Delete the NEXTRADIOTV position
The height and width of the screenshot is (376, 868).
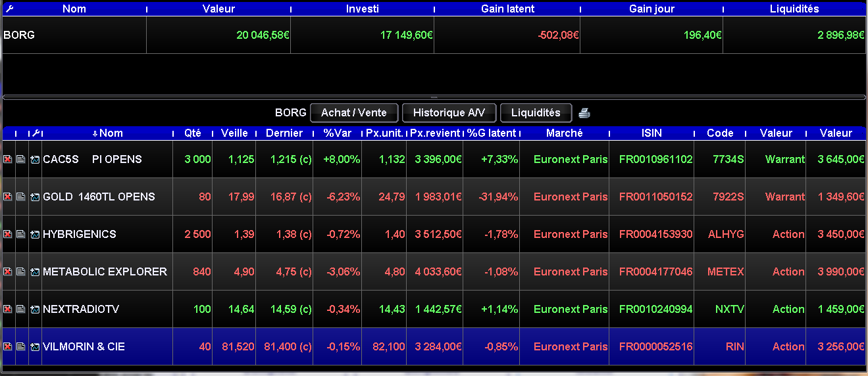point(8,310)
